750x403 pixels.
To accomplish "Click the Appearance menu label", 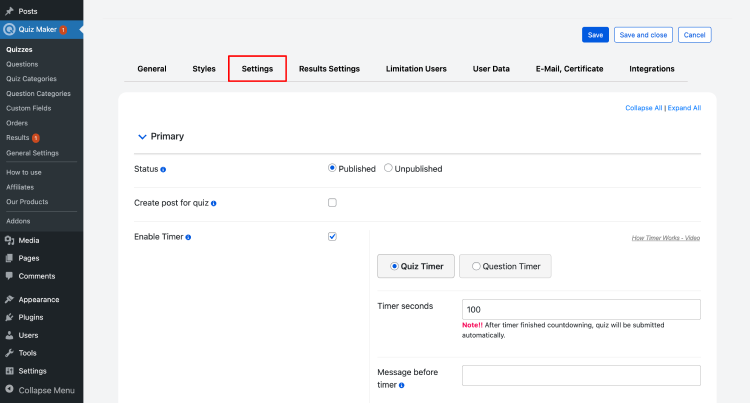I will (39, 300).
